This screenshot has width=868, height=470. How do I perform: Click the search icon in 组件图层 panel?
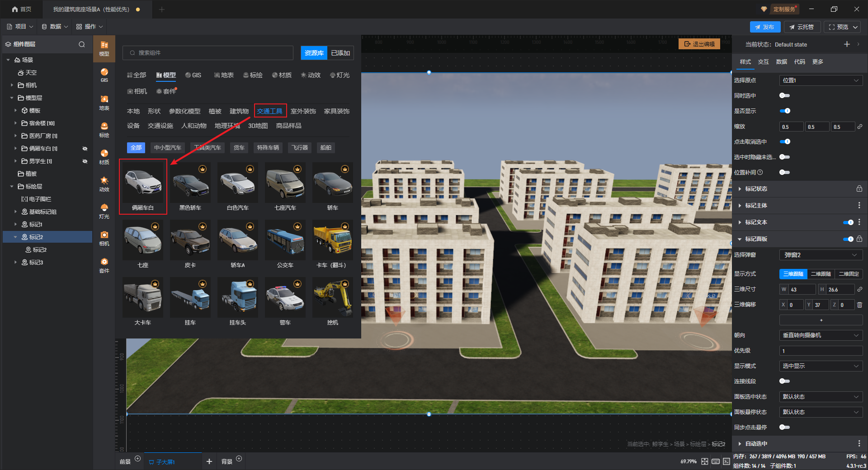point(82,44)
